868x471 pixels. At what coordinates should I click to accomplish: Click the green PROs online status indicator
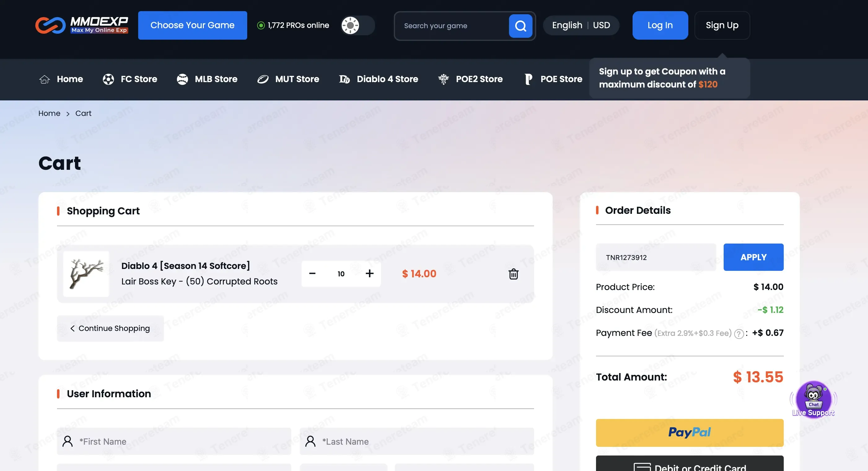point(261,25)
